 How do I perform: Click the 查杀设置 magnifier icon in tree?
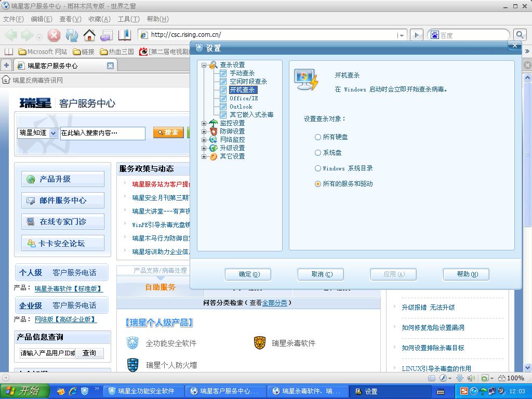(x=213, y=65)
